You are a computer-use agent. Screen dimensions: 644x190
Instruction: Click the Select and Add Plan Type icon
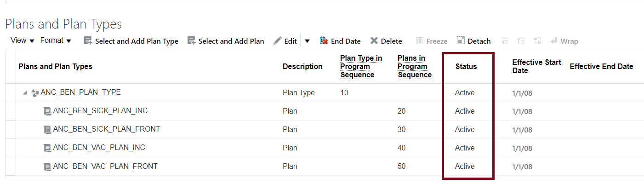pos(88,41)
